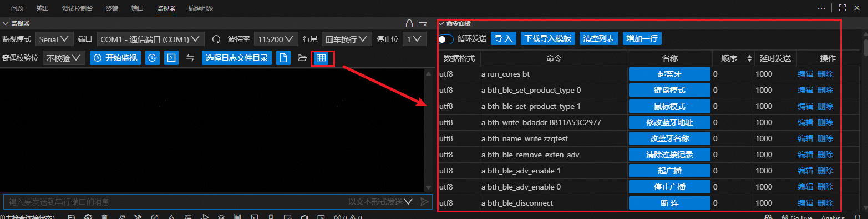
Task: Click the monitor output scrollbar up arrow
Action: click(428, 73)
